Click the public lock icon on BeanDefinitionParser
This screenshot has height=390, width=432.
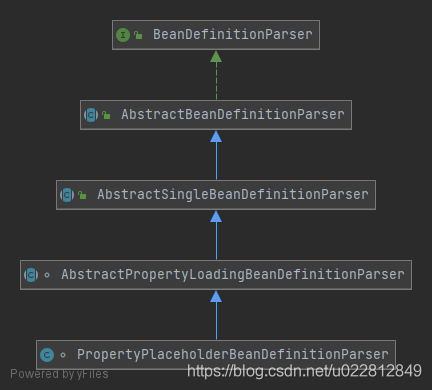pos(138,35)
